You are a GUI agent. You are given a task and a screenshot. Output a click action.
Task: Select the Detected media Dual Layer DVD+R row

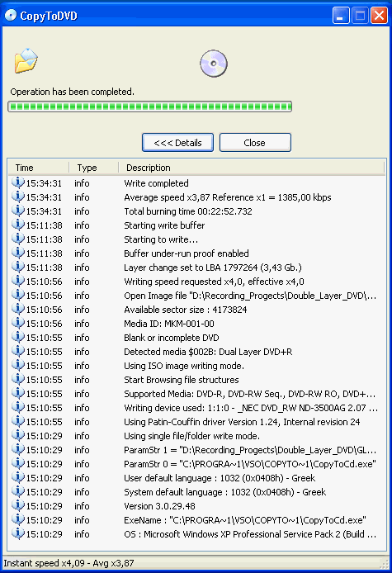click(196, 352)
